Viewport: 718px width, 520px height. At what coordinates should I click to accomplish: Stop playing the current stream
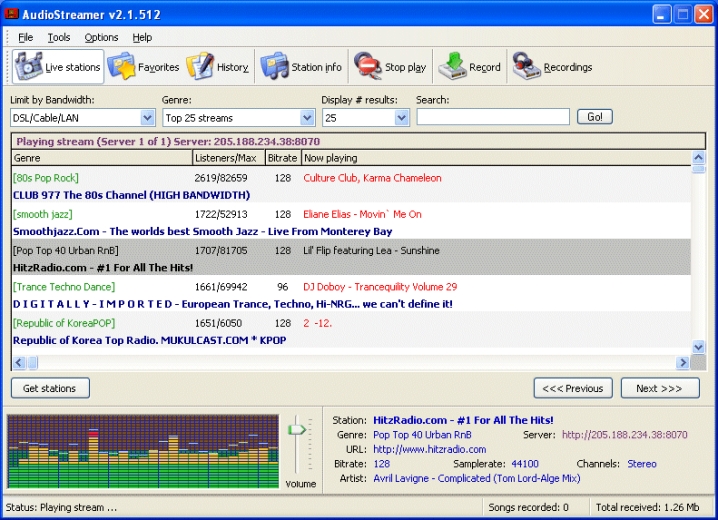coord(390,67)
